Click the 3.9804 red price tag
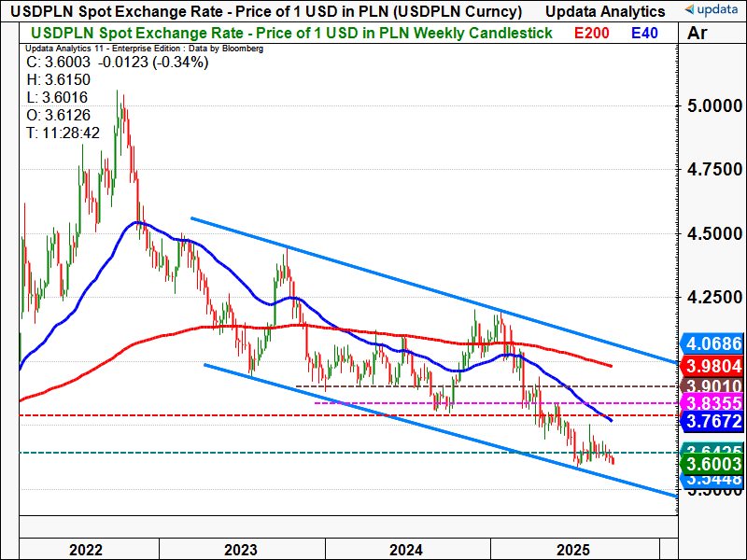The width and height of the screenshot is (747, 560). 712,366
